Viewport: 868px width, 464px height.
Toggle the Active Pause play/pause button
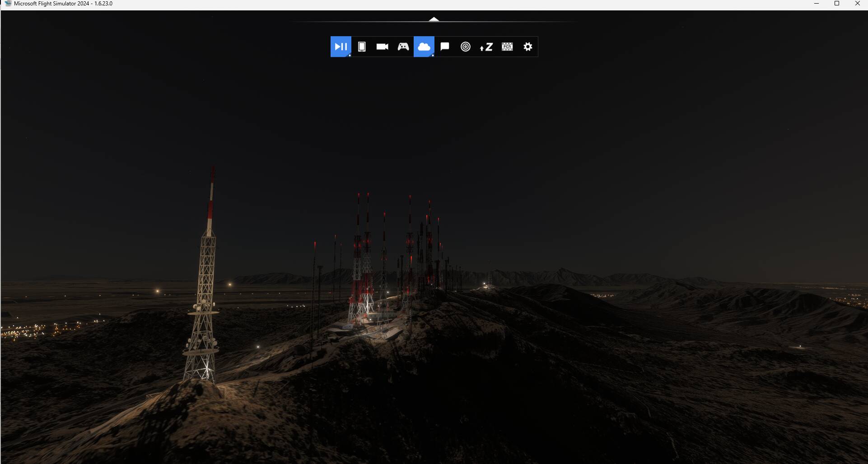click(x=341, y=47)
